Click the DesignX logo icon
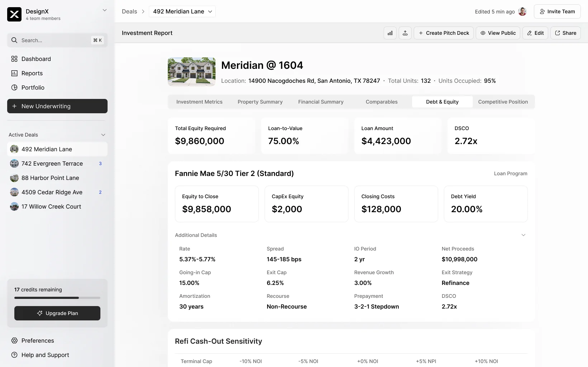Image resolution: width=588 pixels, height=367 pixels. click(x=14, y=14)
